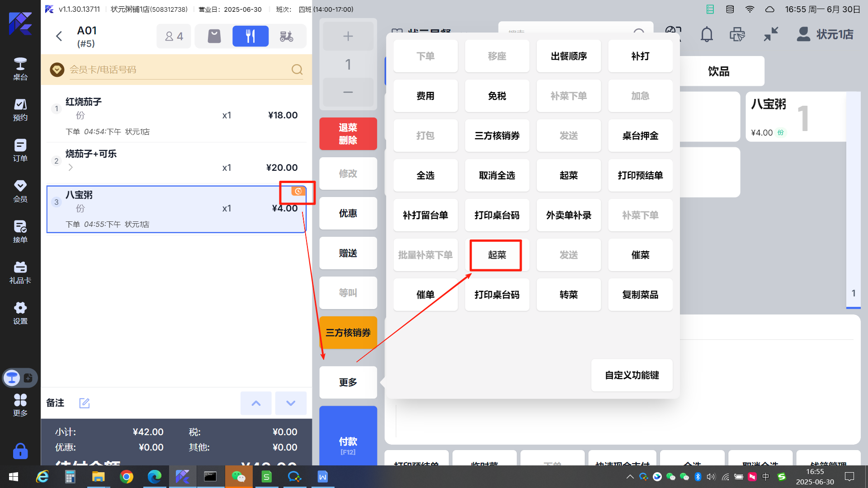Click the down arrow beside 备注

click(x=291, y=403)
